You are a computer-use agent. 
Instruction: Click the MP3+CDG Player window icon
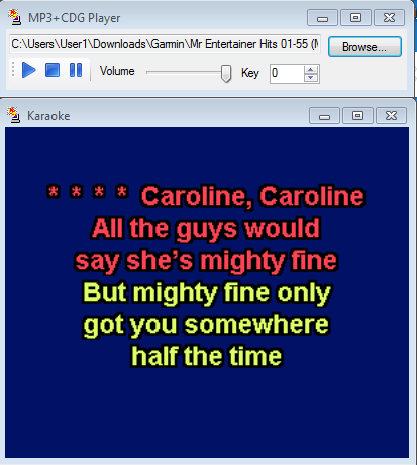pyautogui.click(x=14, y=17)
